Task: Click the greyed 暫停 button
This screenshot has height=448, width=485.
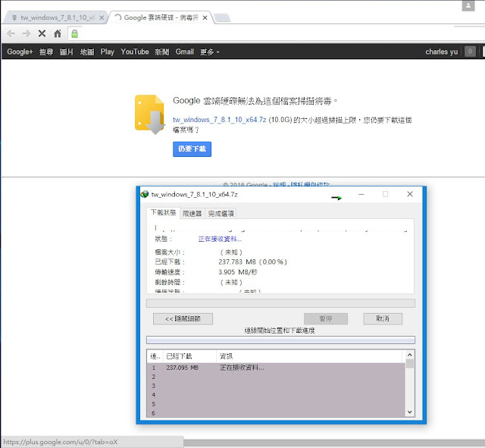Action: point(326,318)
